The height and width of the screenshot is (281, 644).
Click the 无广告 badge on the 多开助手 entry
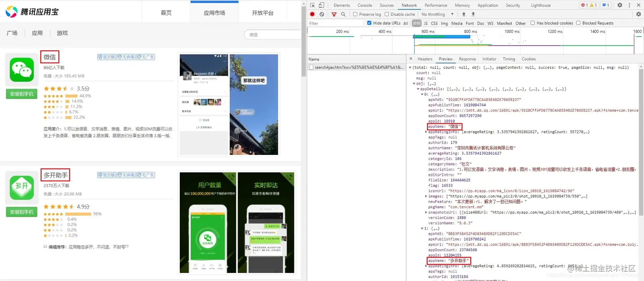coord(146,175)
